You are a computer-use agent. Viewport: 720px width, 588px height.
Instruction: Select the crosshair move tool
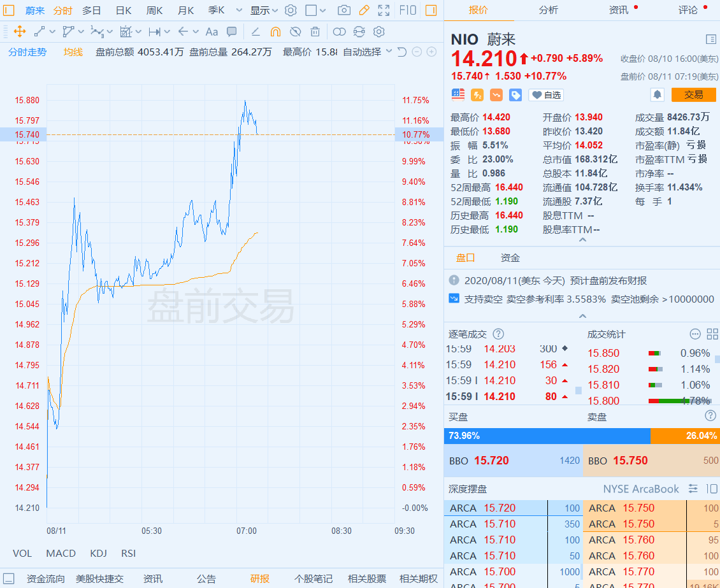tap(19, 32)
